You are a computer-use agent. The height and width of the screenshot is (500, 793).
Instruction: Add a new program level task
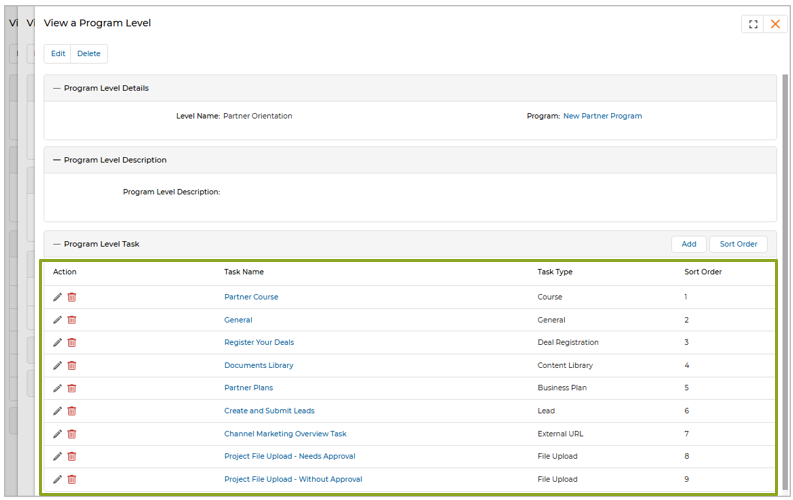(689, 244)
